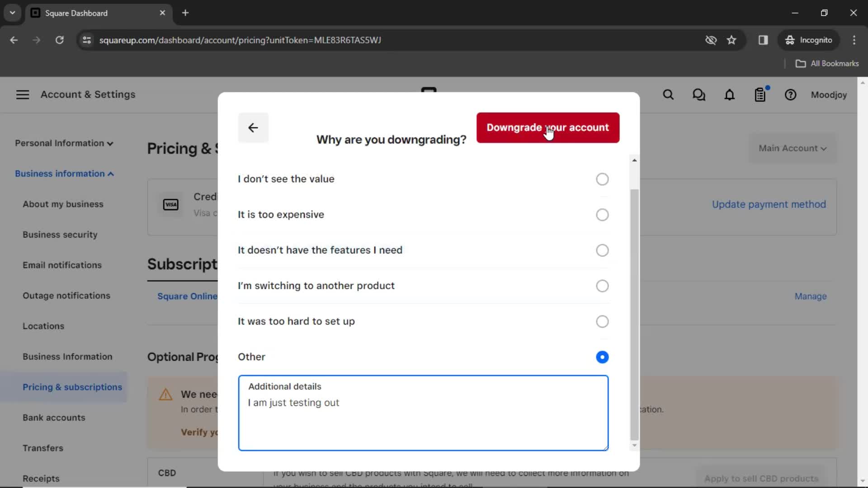
Task: Click the 'Update payment method' link
Action: (x=769, y=204)
